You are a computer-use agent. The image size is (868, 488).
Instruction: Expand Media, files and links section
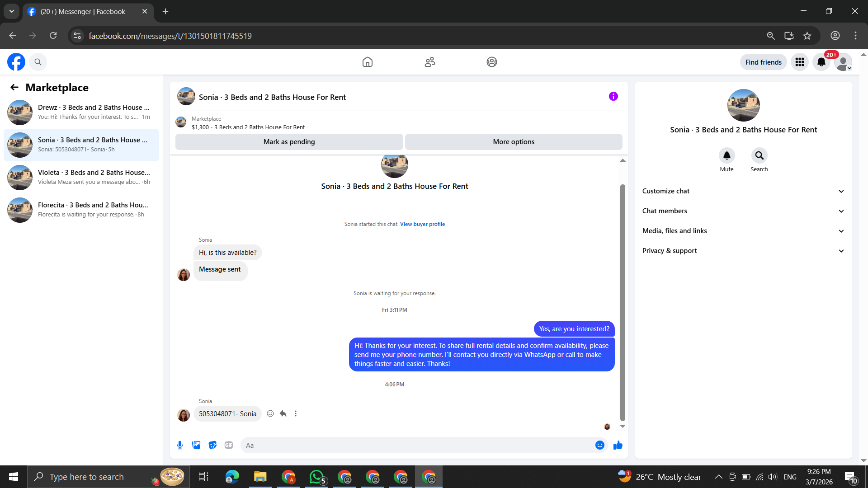pyautogui.click(x=743, y=231)
